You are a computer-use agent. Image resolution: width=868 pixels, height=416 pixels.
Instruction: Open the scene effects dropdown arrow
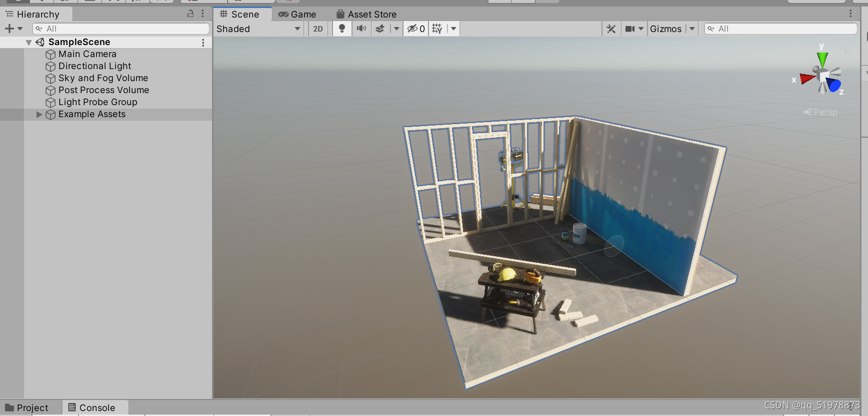tap(396, 29)
